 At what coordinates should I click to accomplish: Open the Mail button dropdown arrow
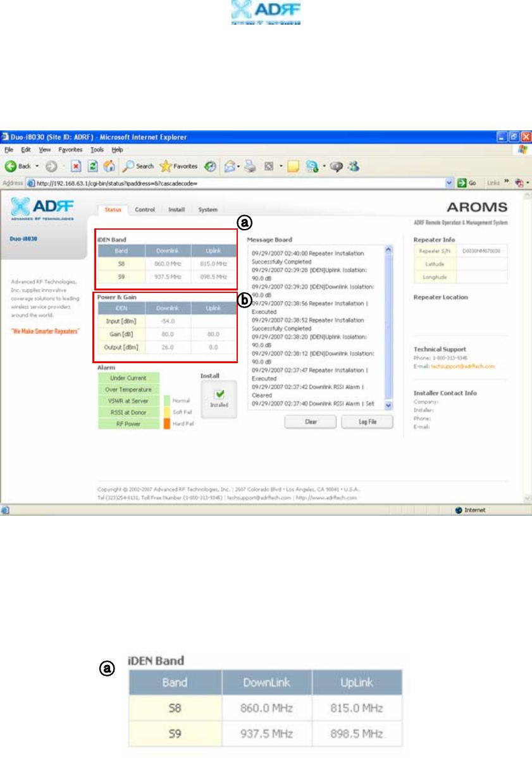pyautogui.click(x=238, y=166)
